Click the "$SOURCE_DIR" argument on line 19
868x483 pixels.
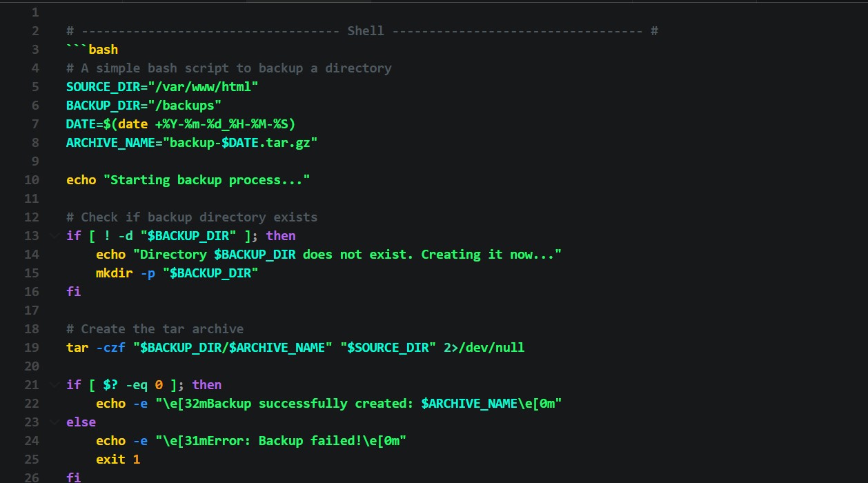click(x=388, y=348)
